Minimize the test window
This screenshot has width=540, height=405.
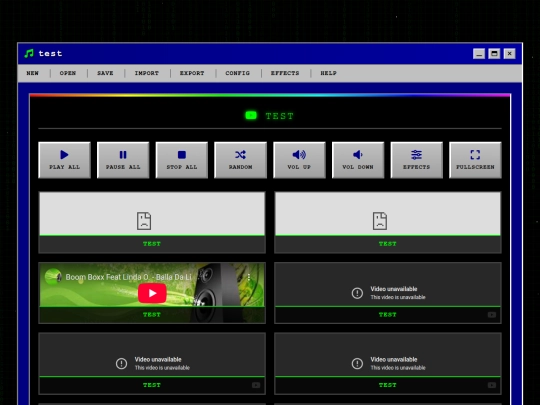(x=479, y=54)
